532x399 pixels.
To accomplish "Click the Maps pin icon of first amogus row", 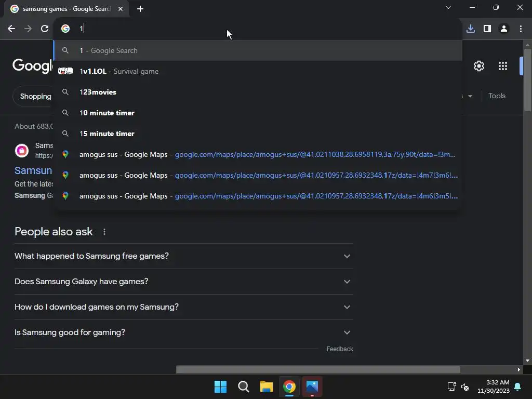I will (x=65, y=154).
